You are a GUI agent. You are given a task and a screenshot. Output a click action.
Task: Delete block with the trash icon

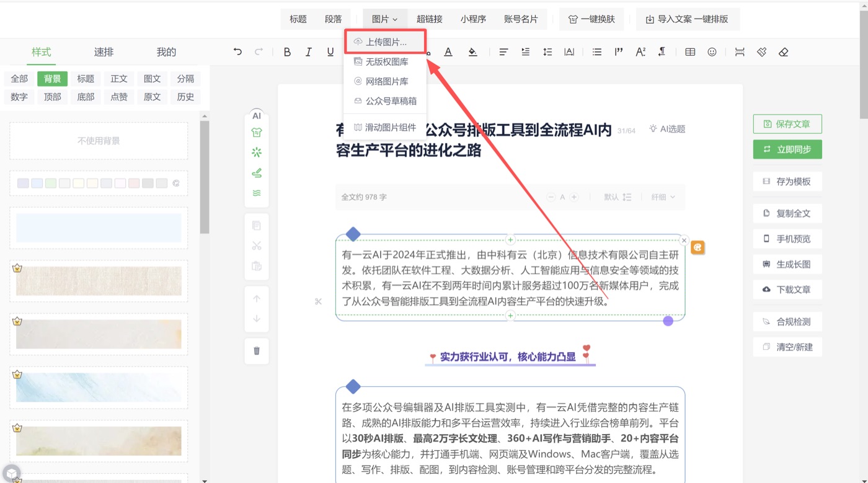[x=257, y=351]
